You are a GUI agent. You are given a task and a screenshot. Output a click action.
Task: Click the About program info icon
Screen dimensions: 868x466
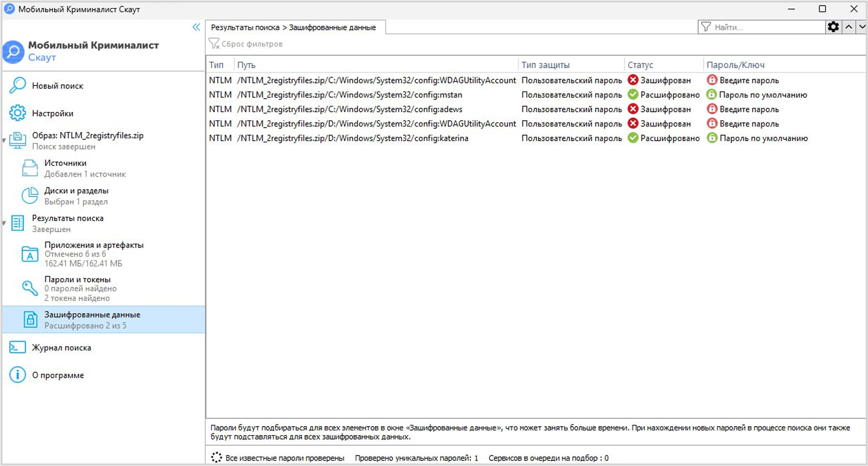17,375
